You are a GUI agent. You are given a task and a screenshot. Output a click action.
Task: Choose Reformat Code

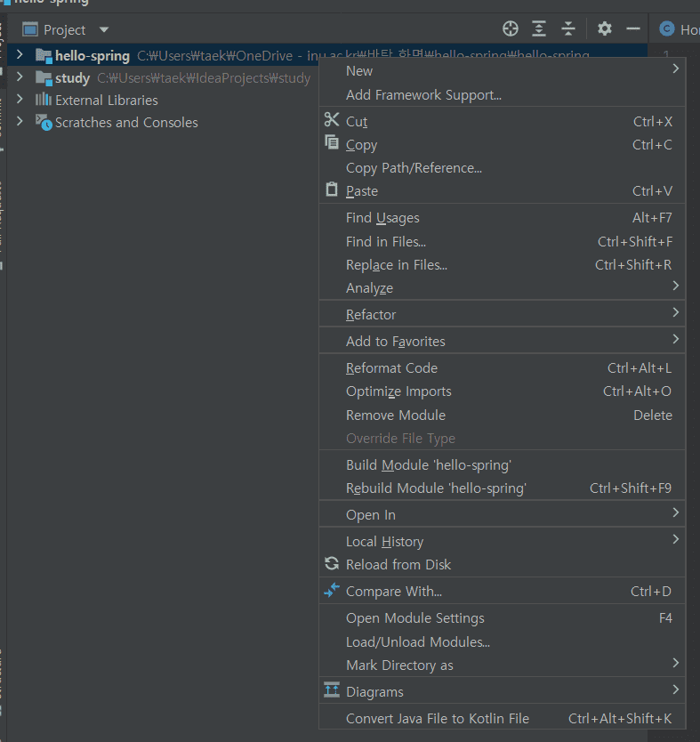pyautogui.click(x=503, y=367)
